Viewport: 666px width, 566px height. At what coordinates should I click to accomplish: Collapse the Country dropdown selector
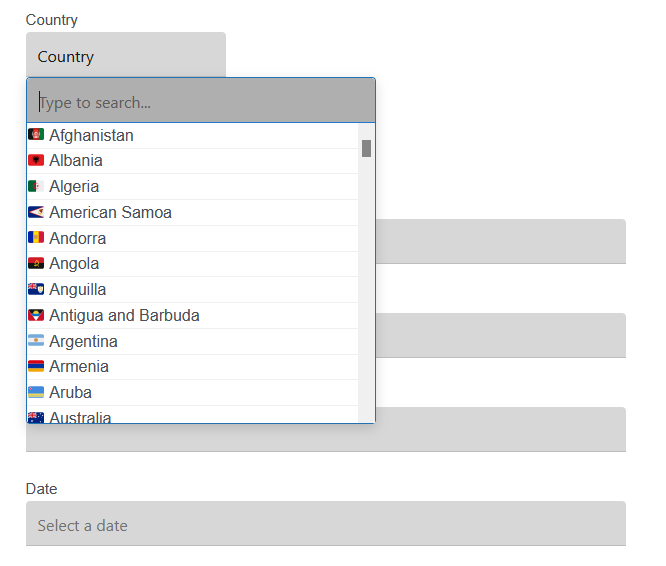pos(126,56)
